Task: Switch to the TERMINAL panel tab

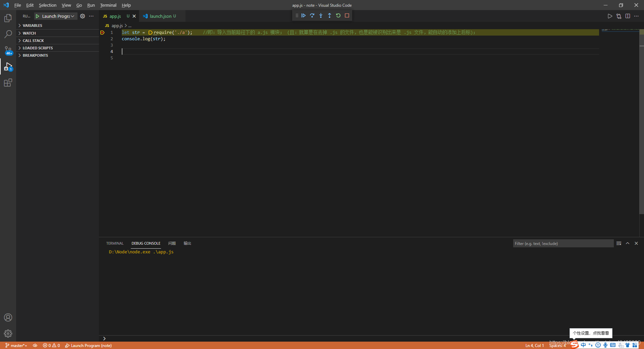Action: click(x=115, y=243)
